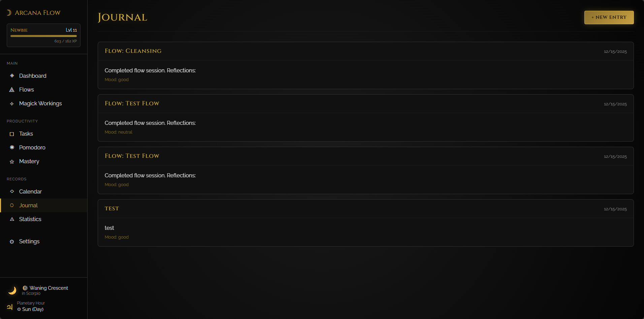Click the Flows triangle icon
The image size is (644, 319).
(x=12, y=90)
